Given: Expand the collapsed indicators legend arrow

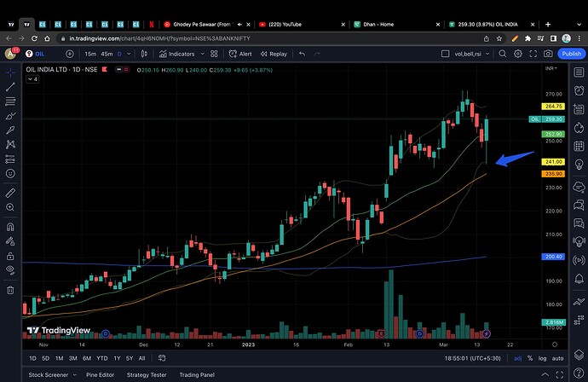Looking at the screenshot, I should pos(32,78).
